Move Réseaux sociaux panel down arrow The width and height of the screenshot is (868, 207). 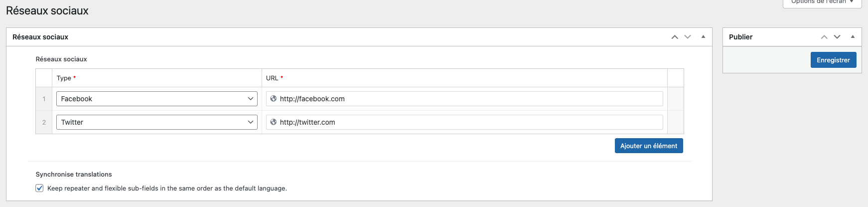(x=688, y=37)
